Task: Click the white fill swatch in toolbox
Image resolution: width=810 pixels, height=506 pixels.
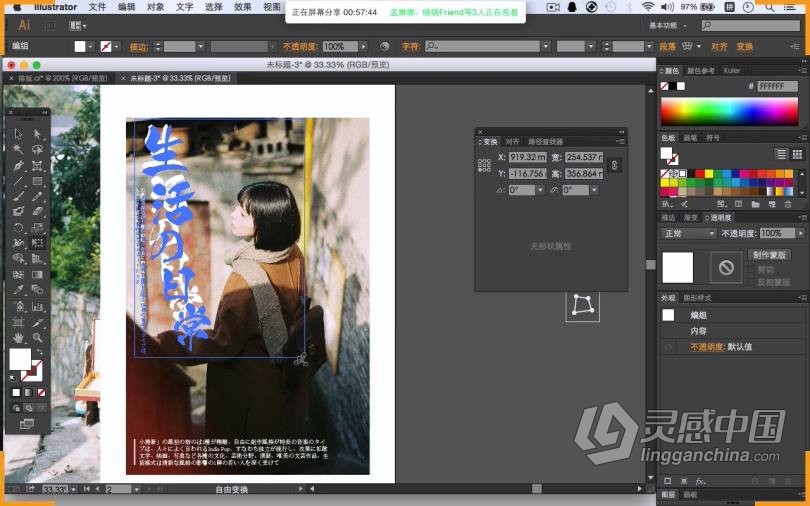Action: point(20,359)
